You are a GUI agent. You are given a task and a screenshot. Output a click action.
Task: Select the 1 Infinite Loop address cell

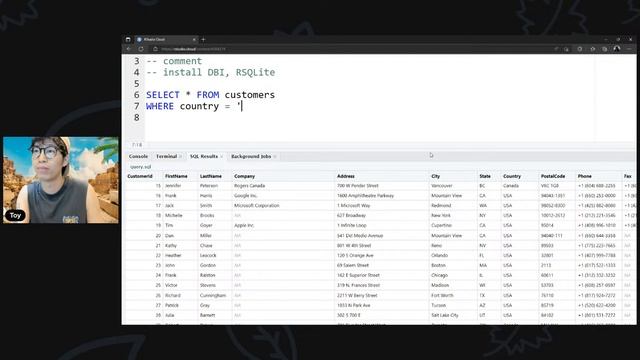(352, 225)
